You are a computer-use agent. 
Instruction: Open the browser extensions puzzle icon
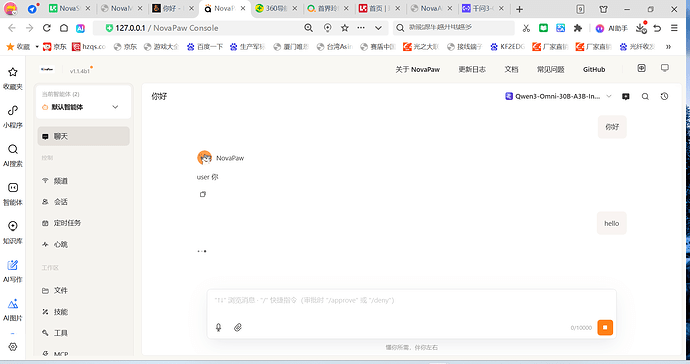click(578, 28)
